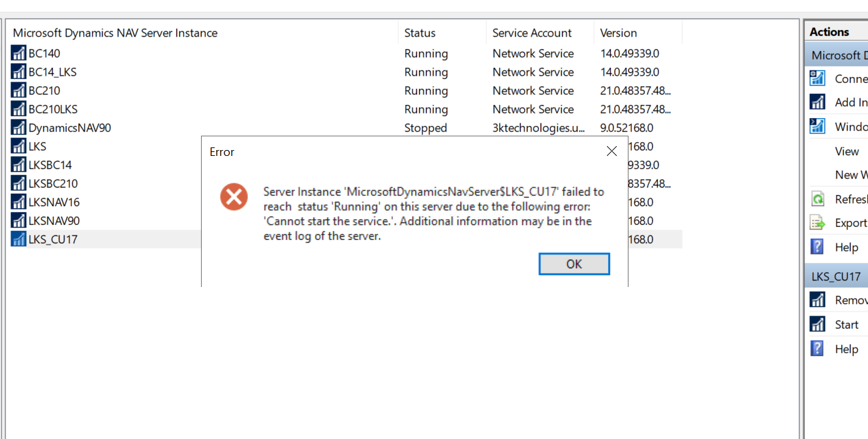
Task: Select the LKS instance icon
Action: (18, 146)
